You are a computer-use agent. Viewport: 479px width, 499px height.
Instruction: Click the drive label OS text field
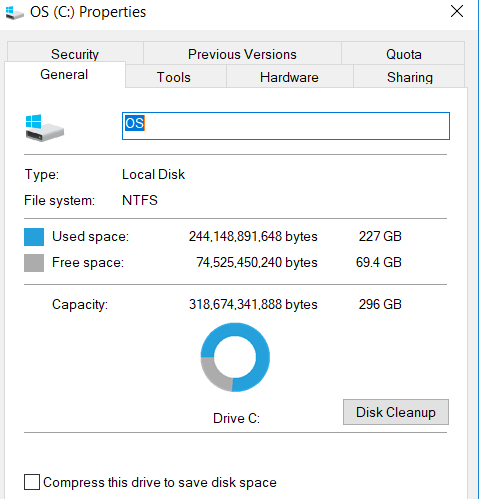(x=286, y=126)
